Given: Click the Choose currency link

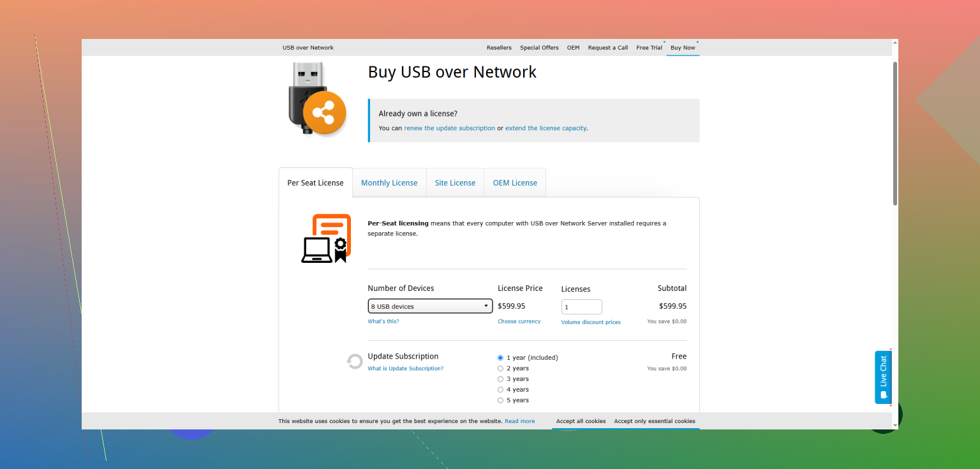Looking at the screenshot, I should pos(519,322).
